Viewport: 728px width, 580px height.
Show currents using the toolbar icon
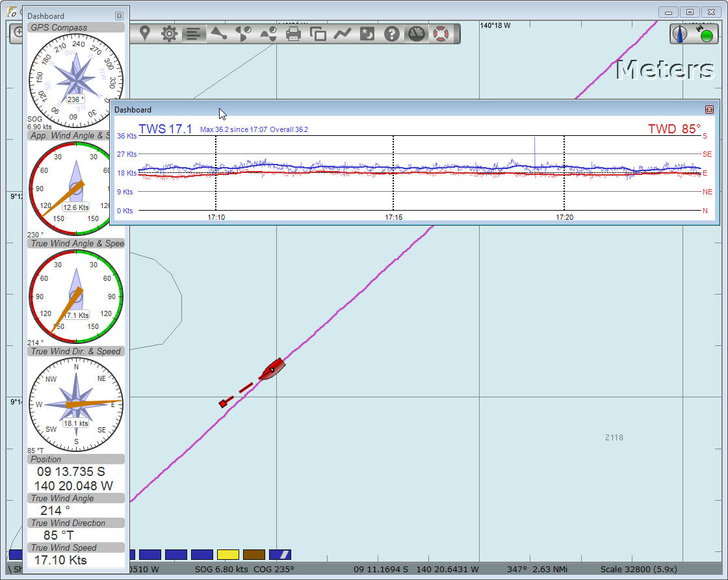tap(243, 34)
